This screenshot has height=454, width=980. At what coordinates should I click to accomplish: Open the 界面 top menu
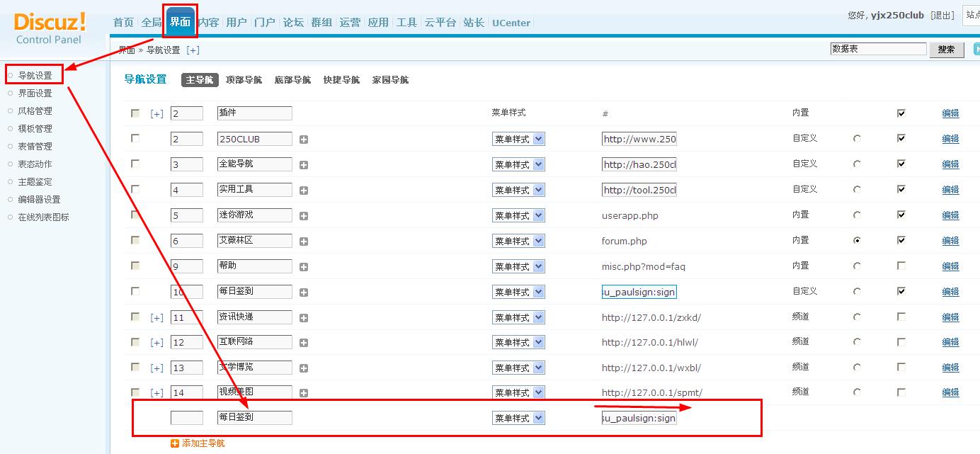[x=180, y=22]
